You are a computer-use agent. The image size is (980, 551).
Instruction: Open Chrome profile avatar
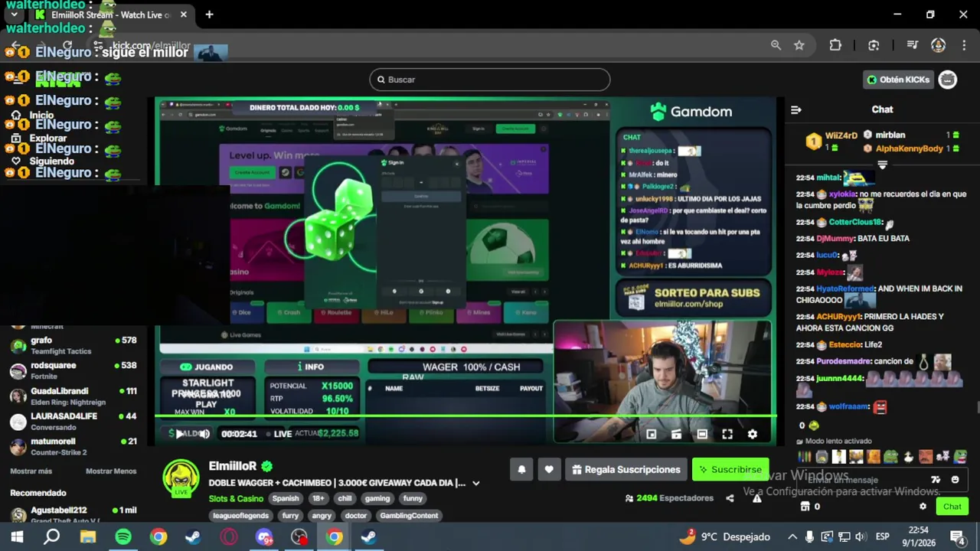point(938,45)
